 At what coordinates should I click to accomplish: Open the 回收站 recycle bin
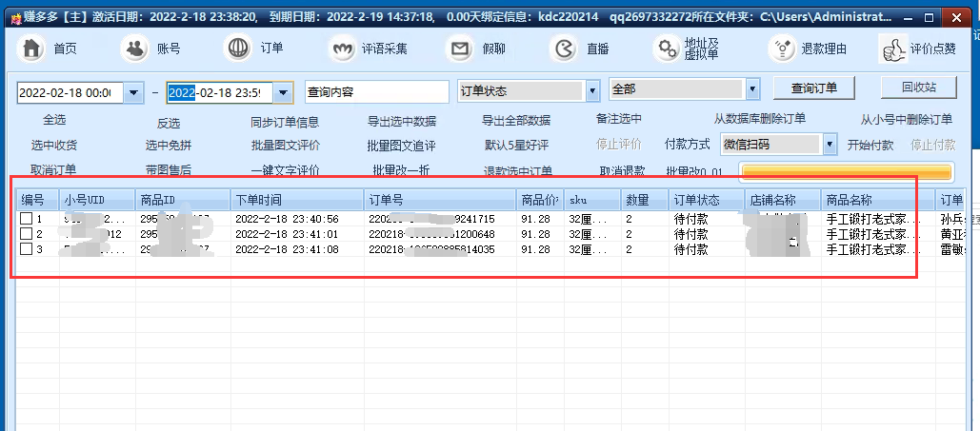[x=919, y=88]
